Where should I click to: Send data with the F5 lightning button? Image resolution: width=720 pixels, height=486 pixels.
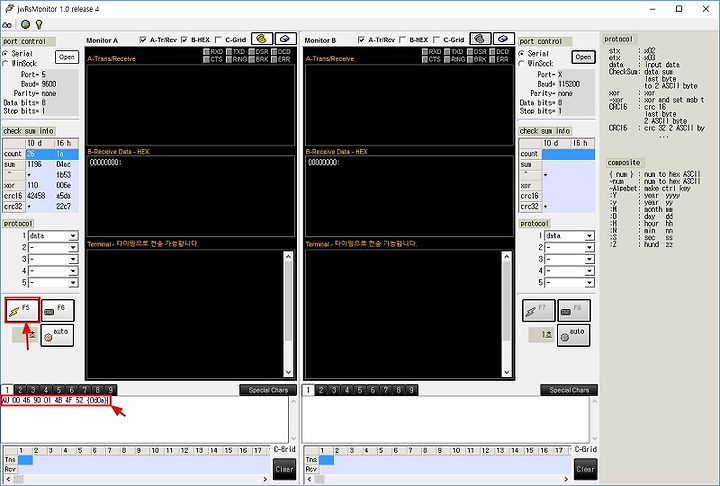tap(22, 310)
